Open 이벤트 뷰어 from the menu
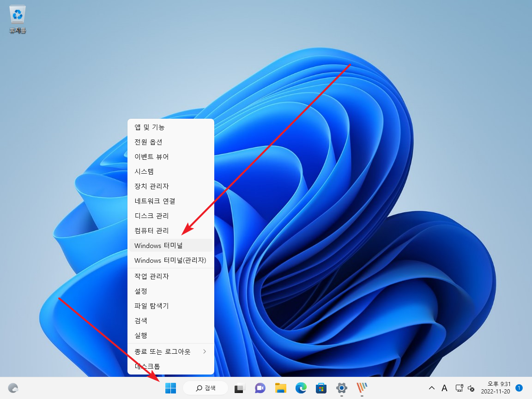 click(x=171, y=157)
